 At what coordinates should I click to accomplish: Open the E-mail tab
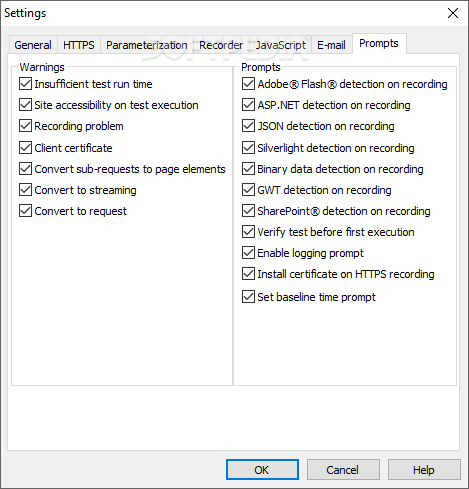point(331,45)
